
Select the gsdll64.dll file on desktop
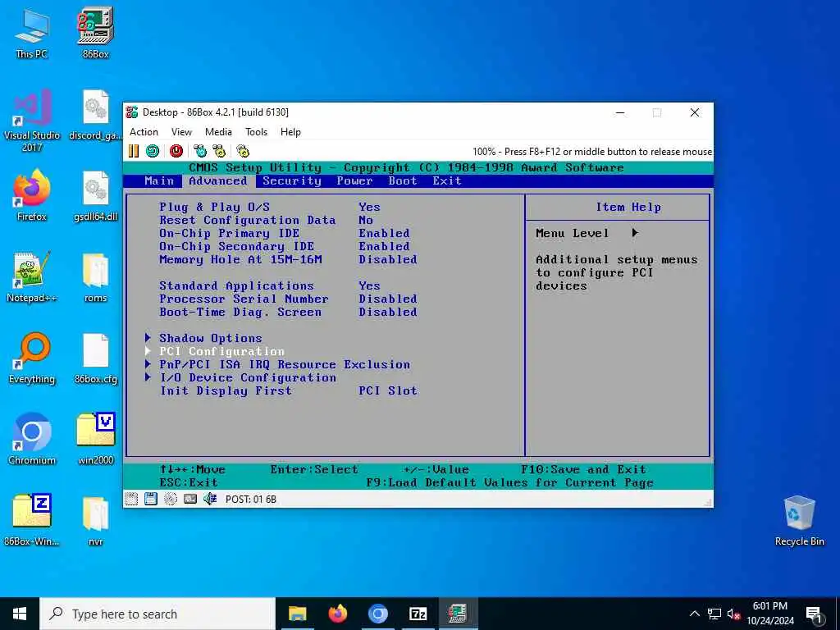pos(95,195)
